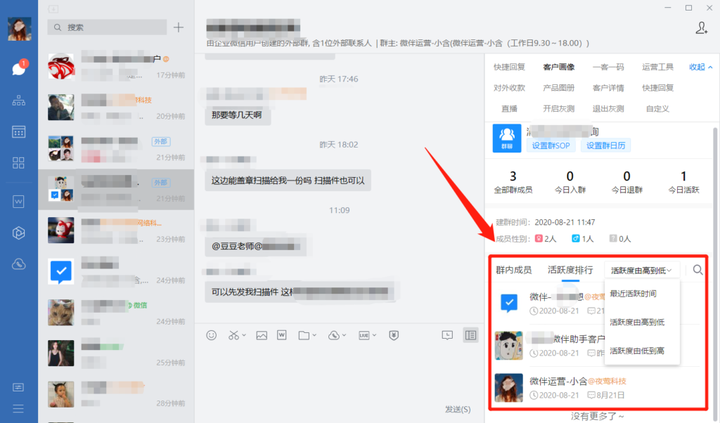Expand the cloud icon dropdown arrow

[344, 335]
